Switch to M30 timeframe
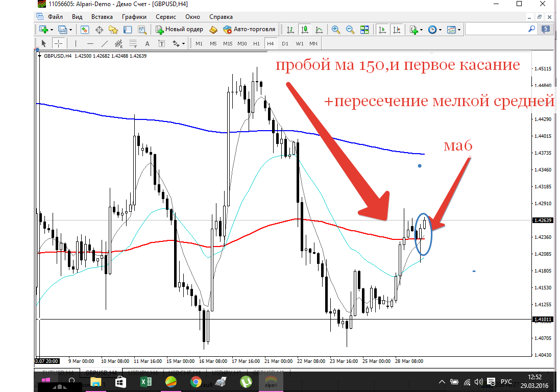The width and height of the screenshot is (560, 392). tap(242, 43)
